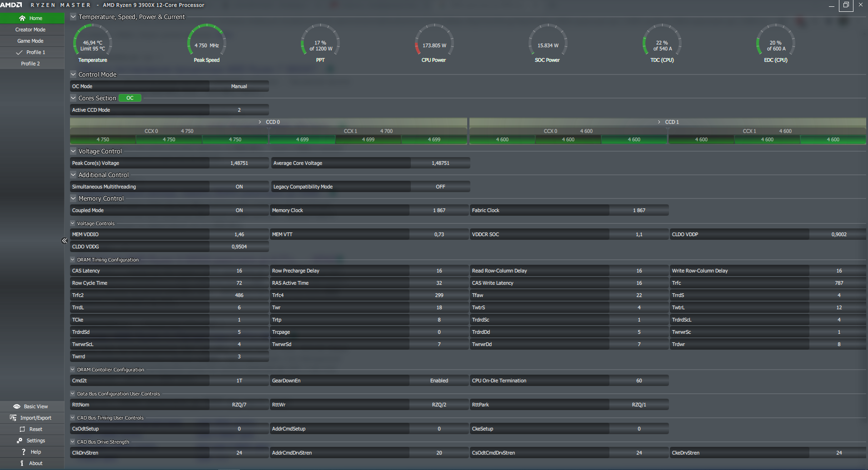The height and width of the screenshot is (470, 868).
Task: Switch to Creator Mode
Action: coord(32,30)
